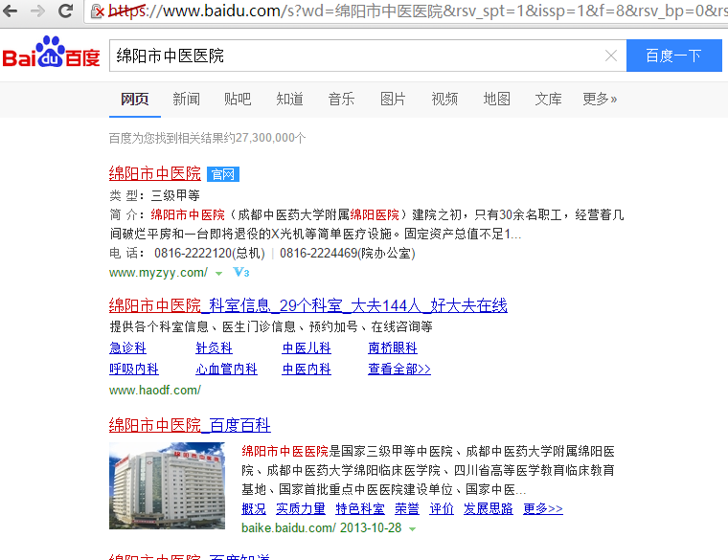
Task: Open the 荣誉 Baike section link
Action: (x=407, y=509)
